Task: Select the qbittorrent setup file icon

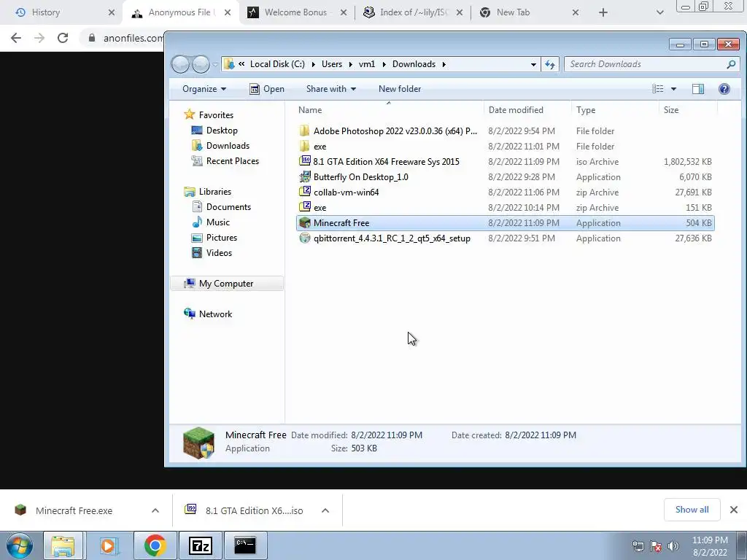Action: (304, 238)
